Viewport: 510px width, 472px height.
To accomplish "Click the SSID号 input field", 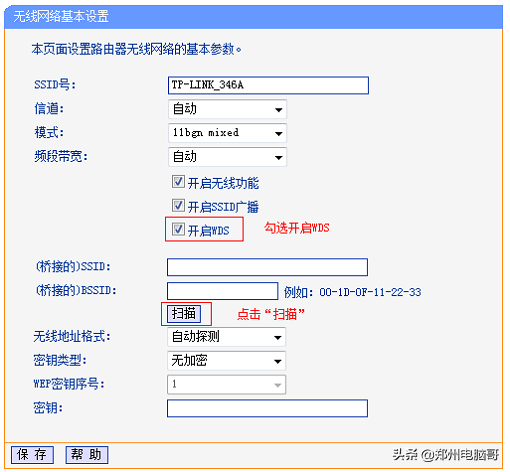I will pos(268,85).
